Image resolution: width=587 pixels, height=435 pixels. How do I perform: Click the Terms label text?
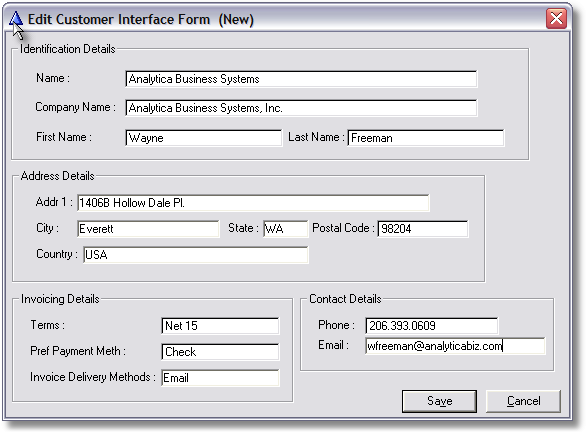pos(48,325)
